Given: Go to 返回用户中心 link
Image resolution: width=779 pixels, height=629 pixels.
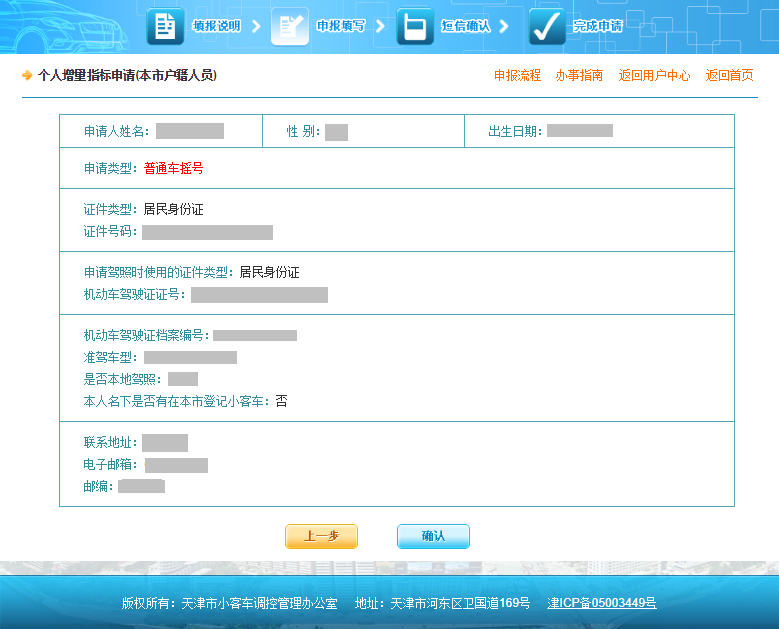Looking at the screenshot, I should click(x=654, y=75).
